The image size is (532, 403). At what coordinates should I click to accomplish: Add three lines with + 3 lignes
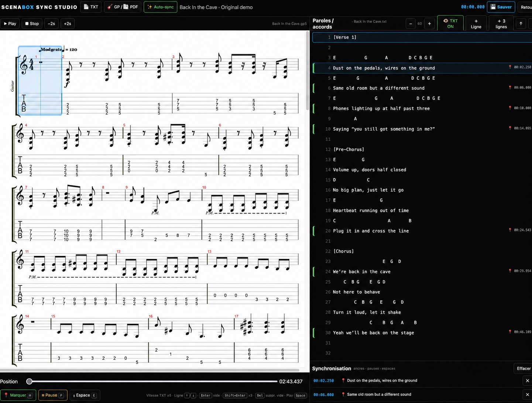point(501,24)
